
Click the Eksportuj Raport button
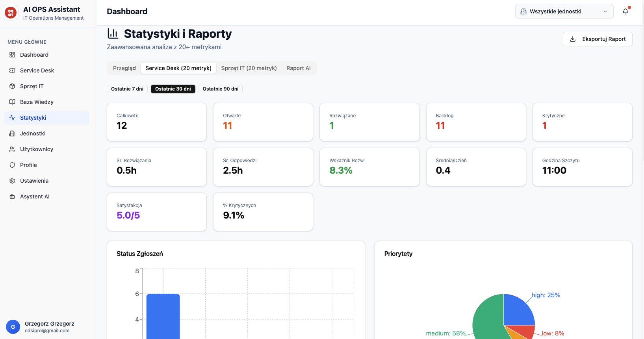click(x=597, y=39)
